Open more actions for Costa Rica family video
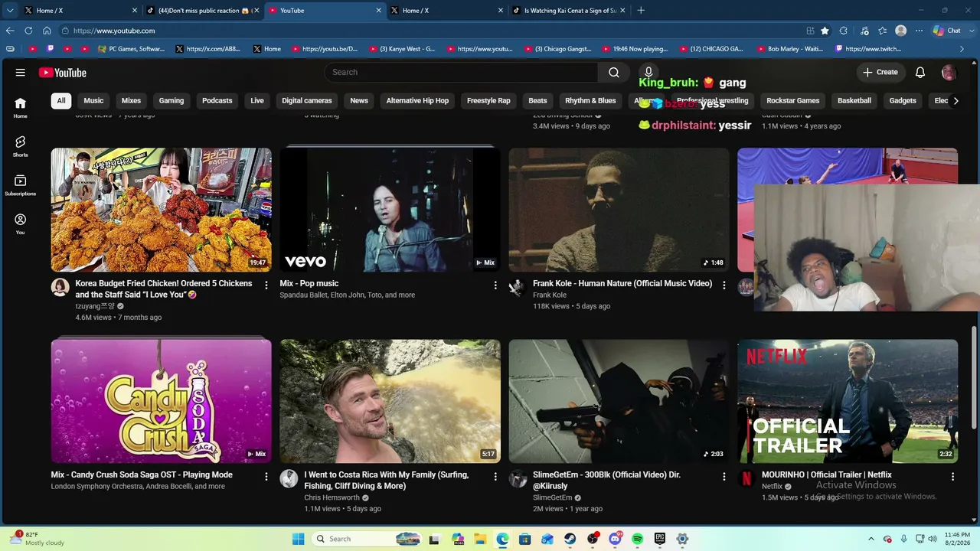 (495, 477)
